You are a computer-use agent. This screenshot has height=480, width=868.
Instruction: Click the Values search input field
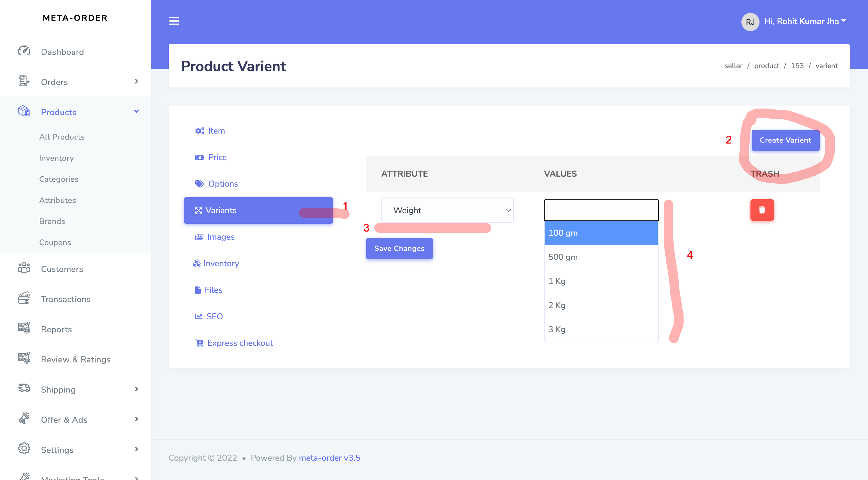coord(601,210)
